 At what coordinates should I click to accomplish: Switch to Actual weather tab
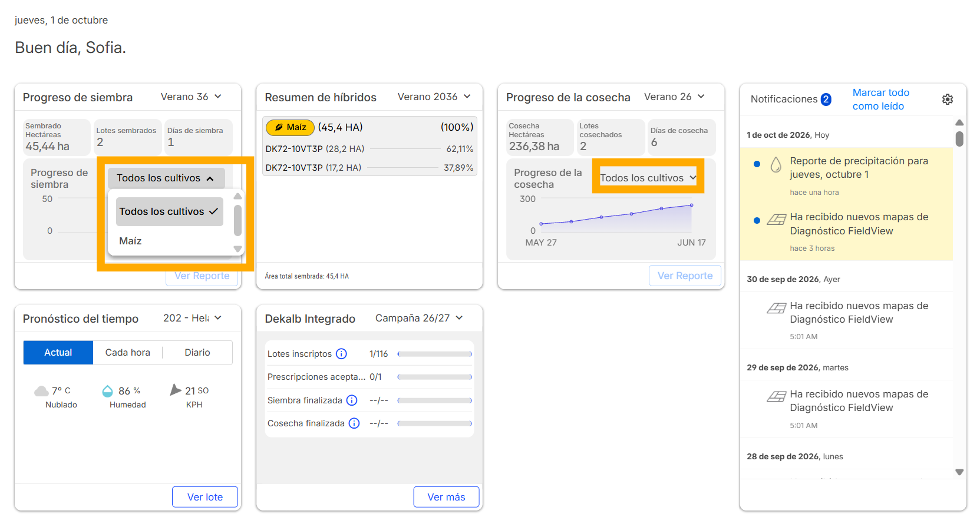(58, 352)
